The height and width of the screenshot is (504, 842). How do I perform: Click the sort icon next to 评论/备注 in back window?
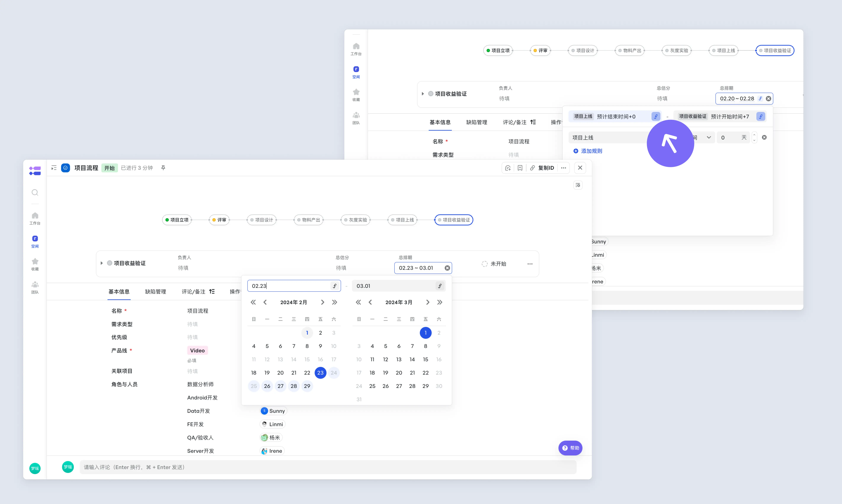[x=533, y=122]
